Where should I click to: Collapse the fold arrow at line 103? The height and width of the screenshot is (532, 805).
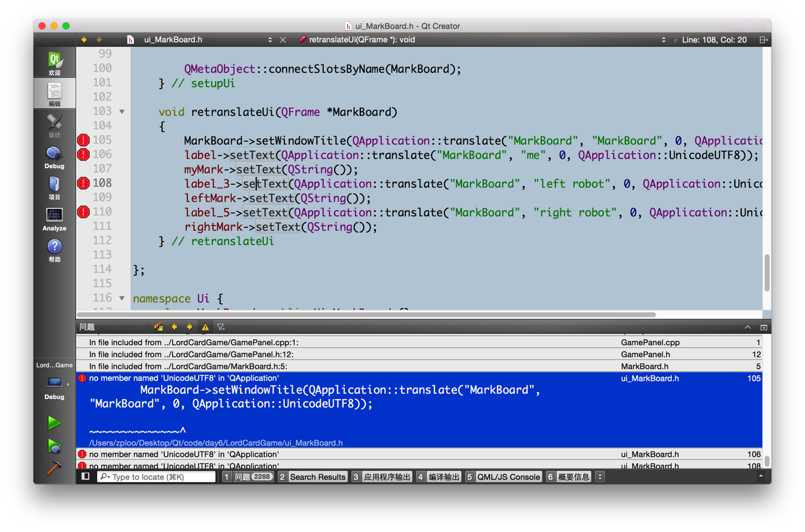pyautogui.click(x=122, y=112)
